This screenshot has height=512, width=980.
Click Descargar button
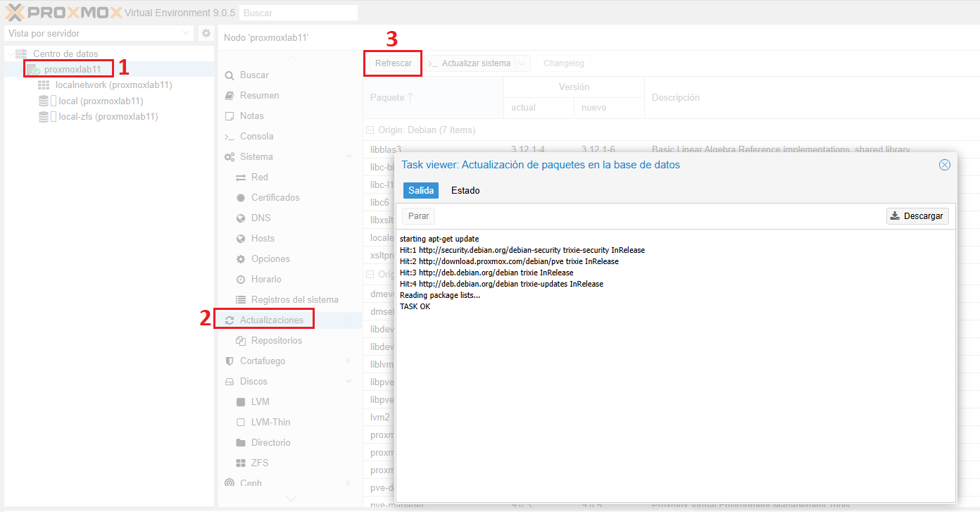coord(917,216)
